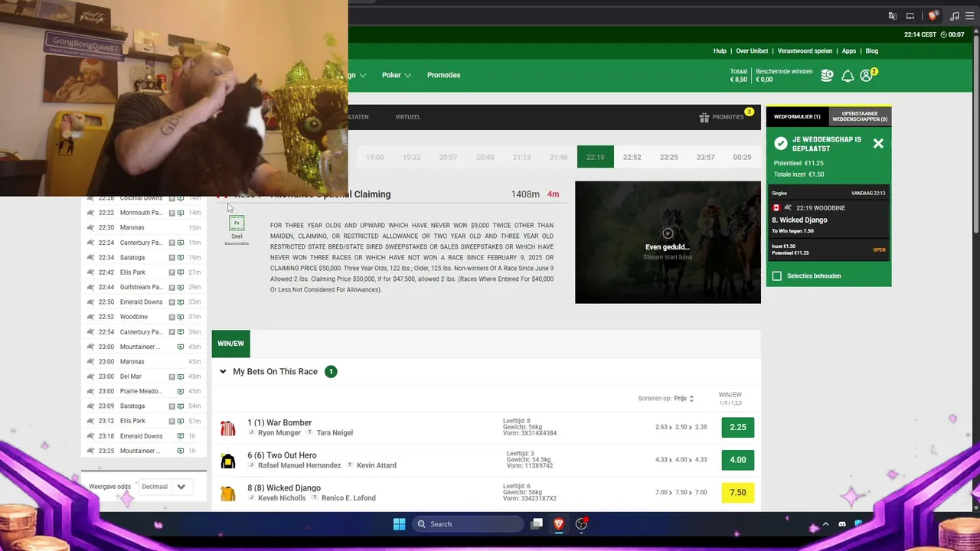The image size is (980, 551).
Task: Click stream icon on 22:34 Saratoga row
Action: point(181,257)
